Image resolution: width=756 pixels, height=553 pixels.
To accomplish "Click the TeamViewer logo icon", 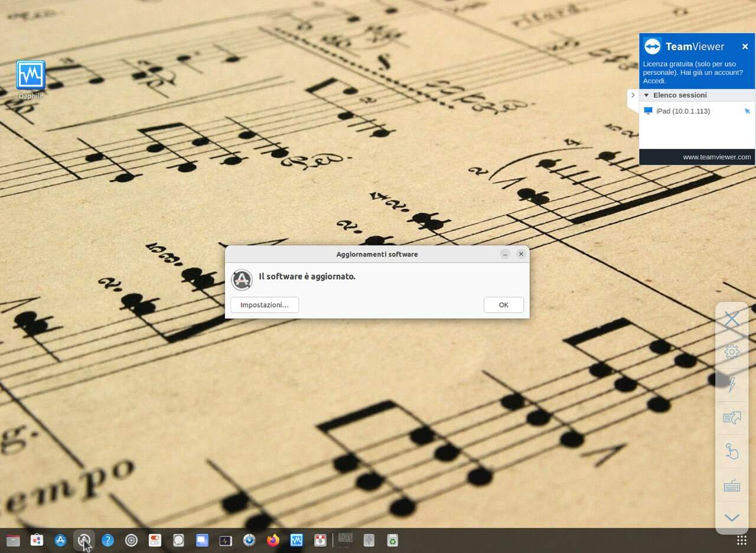I will pos(652,46).
